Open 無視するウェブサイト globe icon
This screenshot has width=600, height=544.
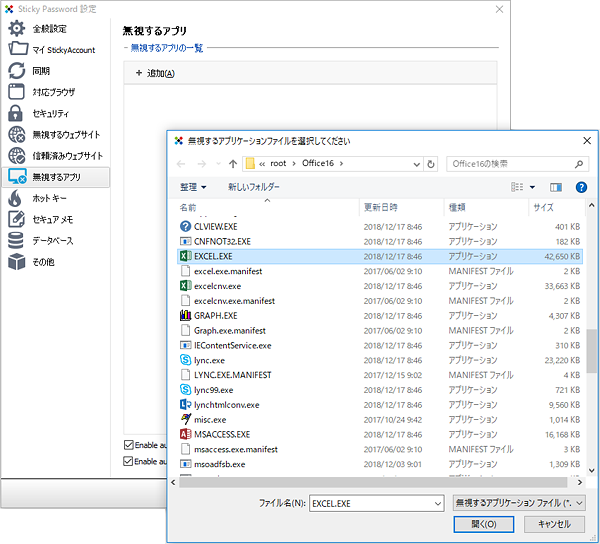17,134
